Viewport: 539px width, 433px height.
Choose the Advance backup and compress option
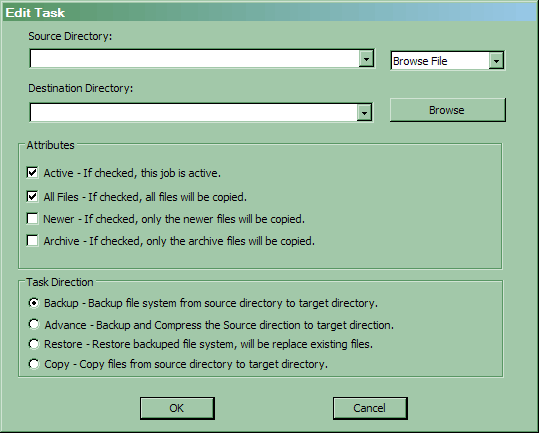click(x=34, y=324)
